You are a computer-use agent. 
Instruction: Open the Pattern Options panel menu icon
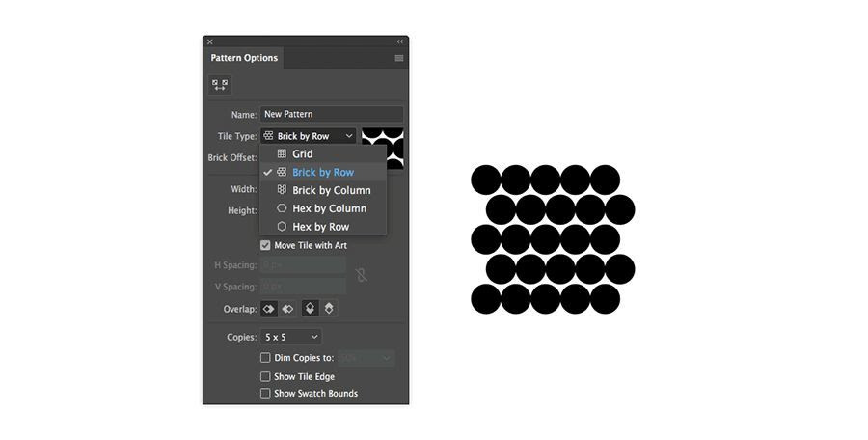pos(398,58)
